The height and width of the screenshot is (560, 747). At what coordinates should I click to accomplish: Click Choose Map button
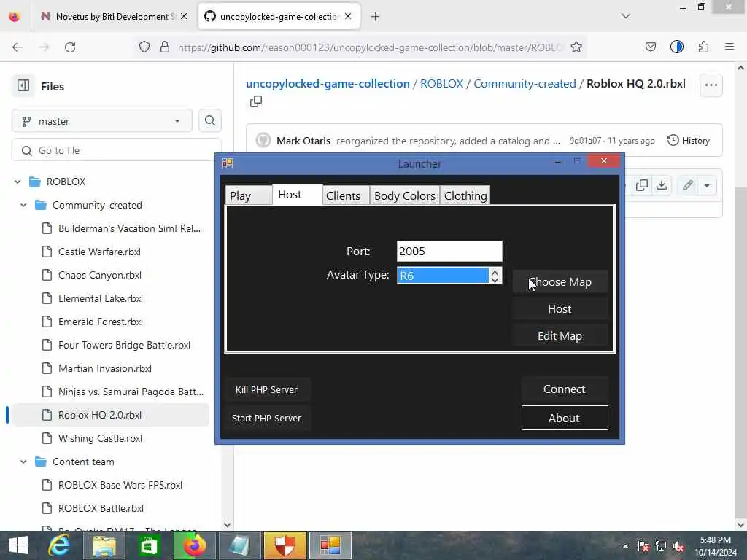pos(560,282)
